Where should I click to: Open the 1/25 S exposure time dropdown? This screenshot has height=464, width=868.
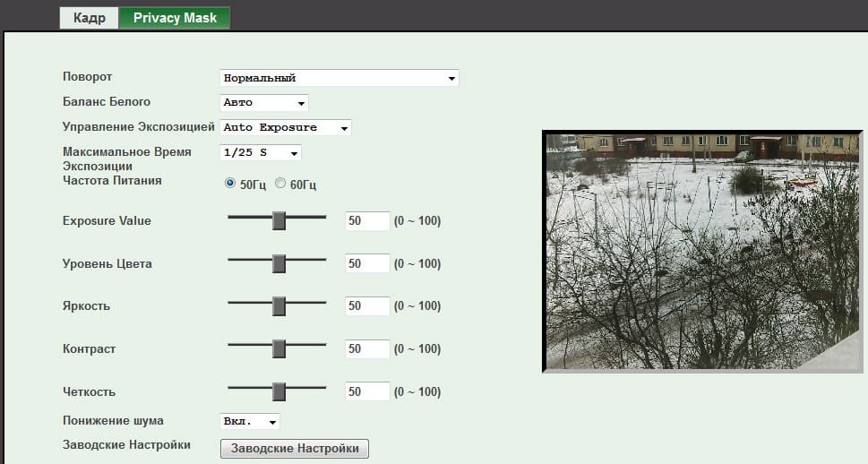(x=261, y=152)
